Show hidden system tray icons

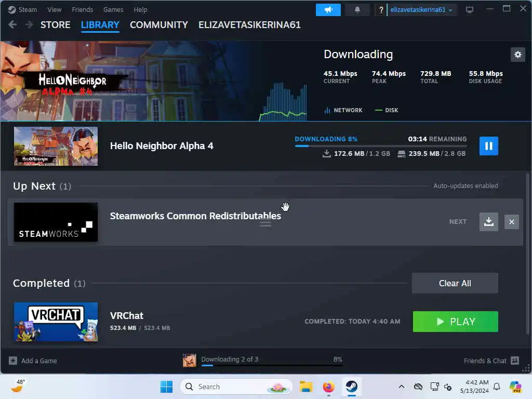click(402, 387)
